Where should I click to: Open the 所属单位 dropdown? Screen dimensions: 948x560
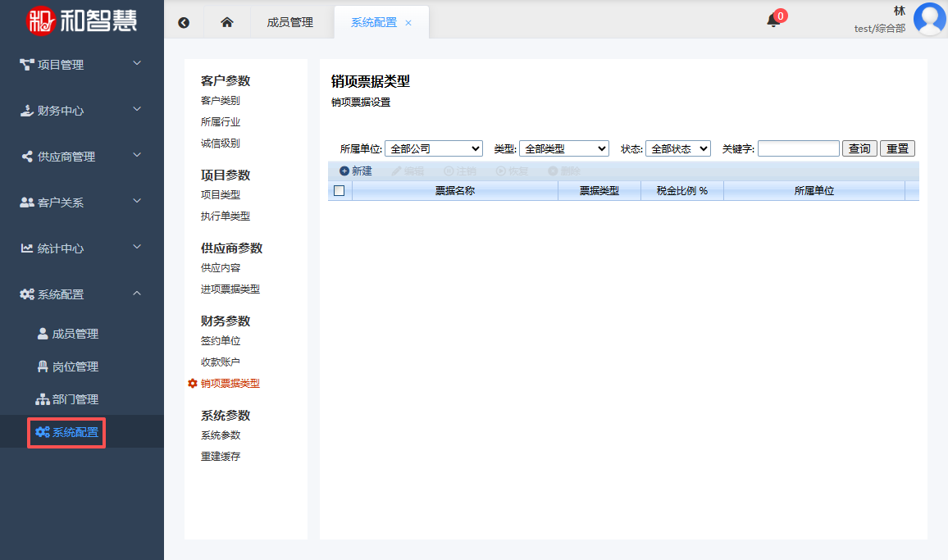point(434,148)
